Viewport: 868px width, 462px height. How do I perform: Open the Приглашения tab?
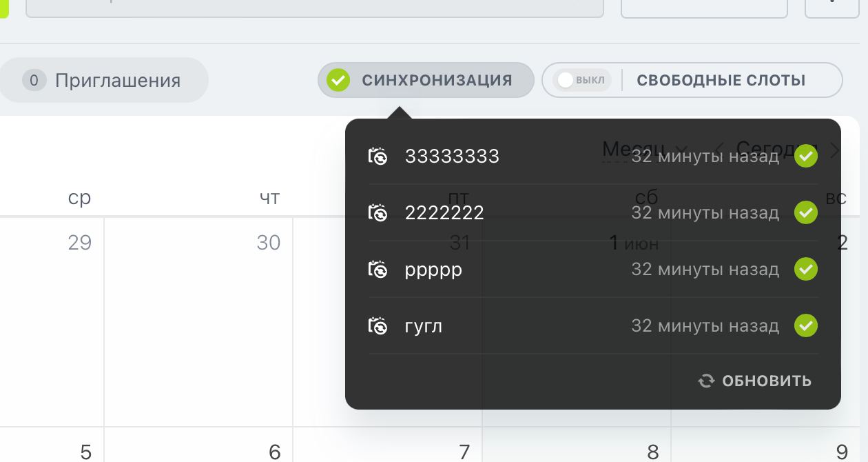tap(103, 81)
